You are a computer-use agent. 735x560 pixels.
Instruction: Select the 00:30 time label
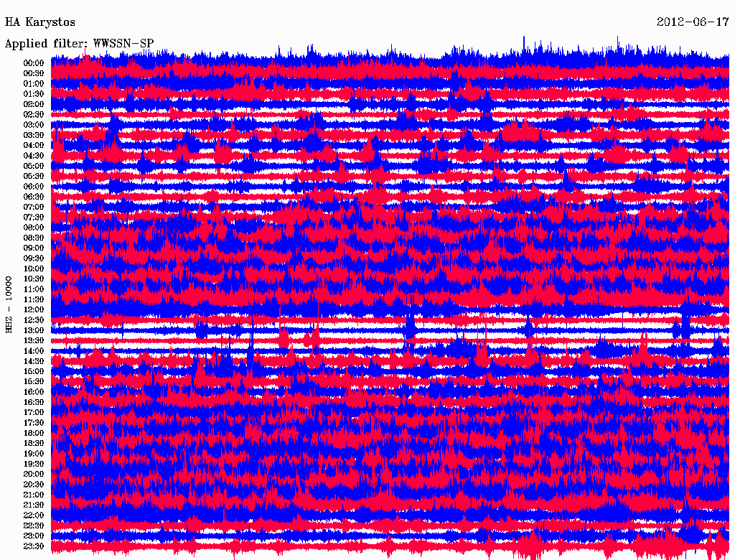point(34,73)
